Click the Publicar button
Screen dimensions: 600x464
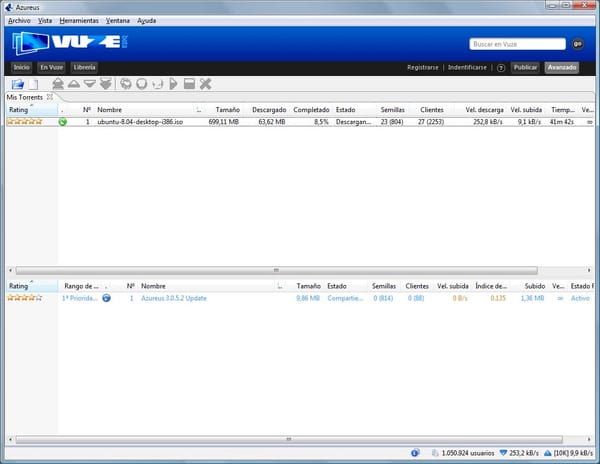point(525,67)
